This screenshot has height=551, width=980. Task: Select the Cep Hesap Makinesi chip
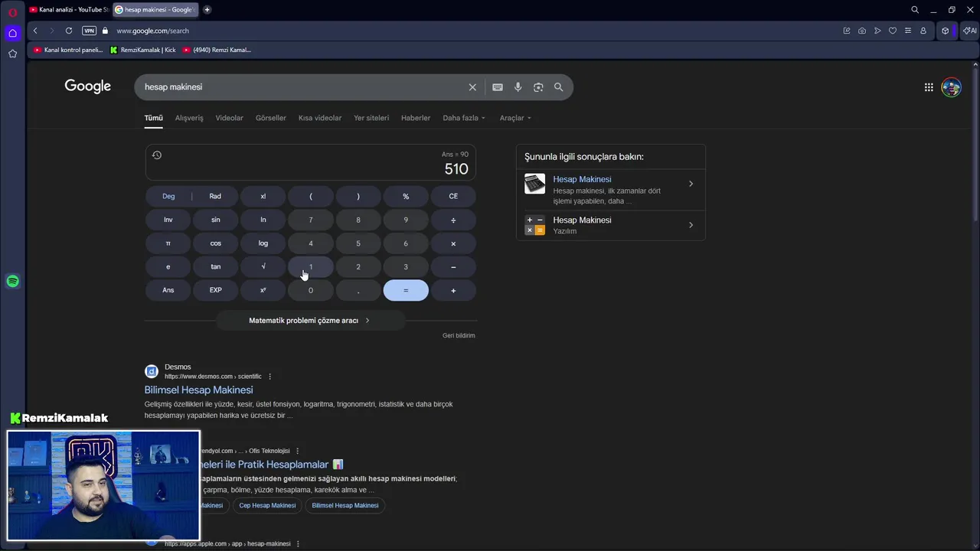pyautogui.click(x=267, y=506)
